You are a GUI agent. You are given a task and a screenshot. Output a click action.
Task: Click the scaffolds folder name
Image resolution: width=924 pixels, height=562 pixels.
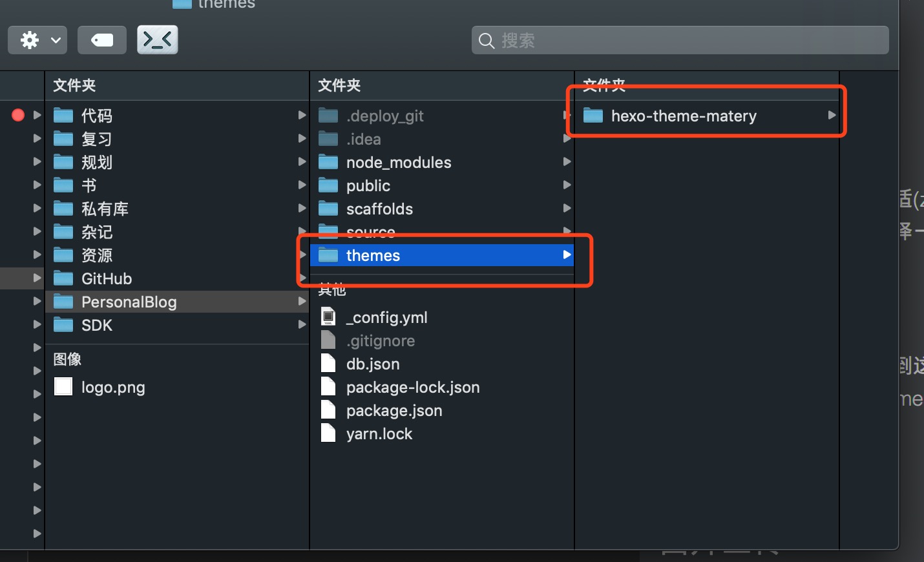pyautogui.click(x=379, y=209)
